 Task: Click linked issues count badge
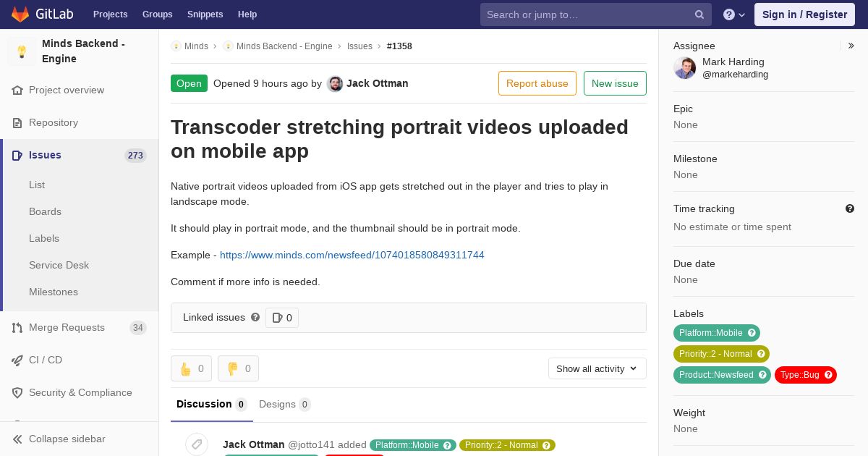(x=282, y=318)
